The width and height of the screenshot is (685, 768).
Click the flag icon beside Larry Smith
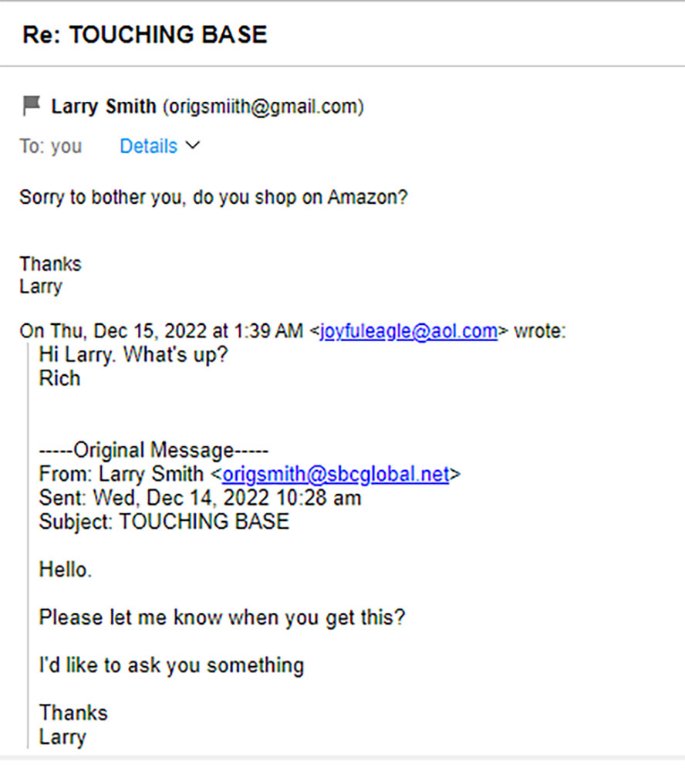point(32,106)
